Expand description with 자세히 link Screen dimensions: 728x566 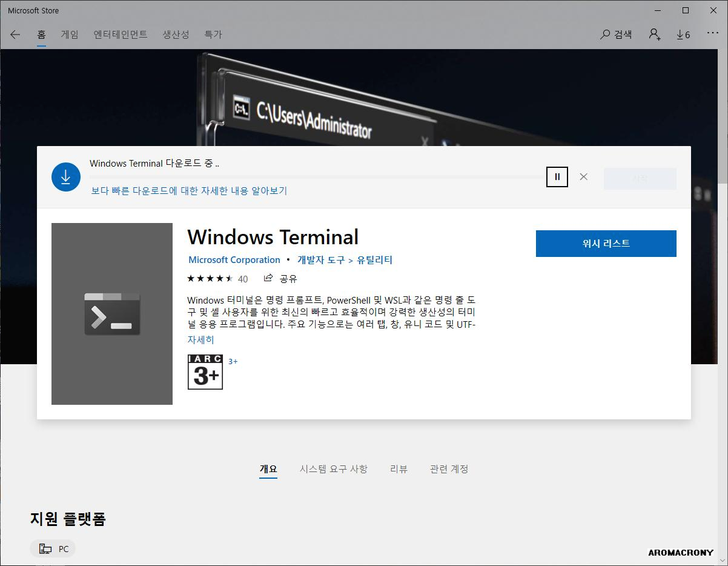point(200,340)
